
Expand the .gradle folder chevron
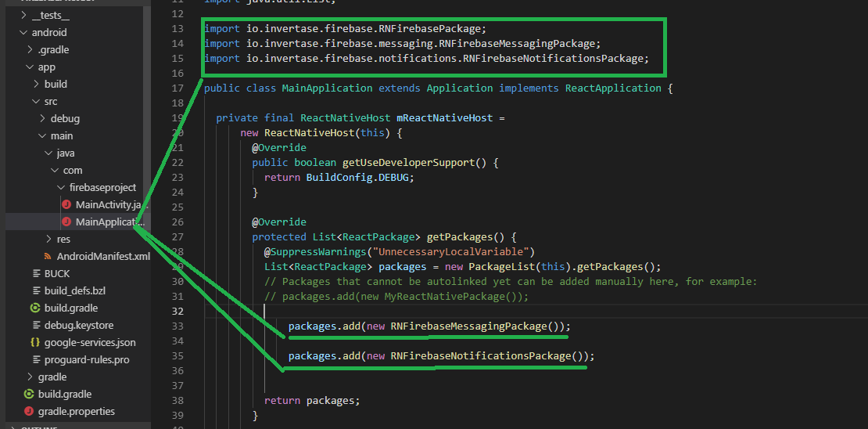(30, 50)
